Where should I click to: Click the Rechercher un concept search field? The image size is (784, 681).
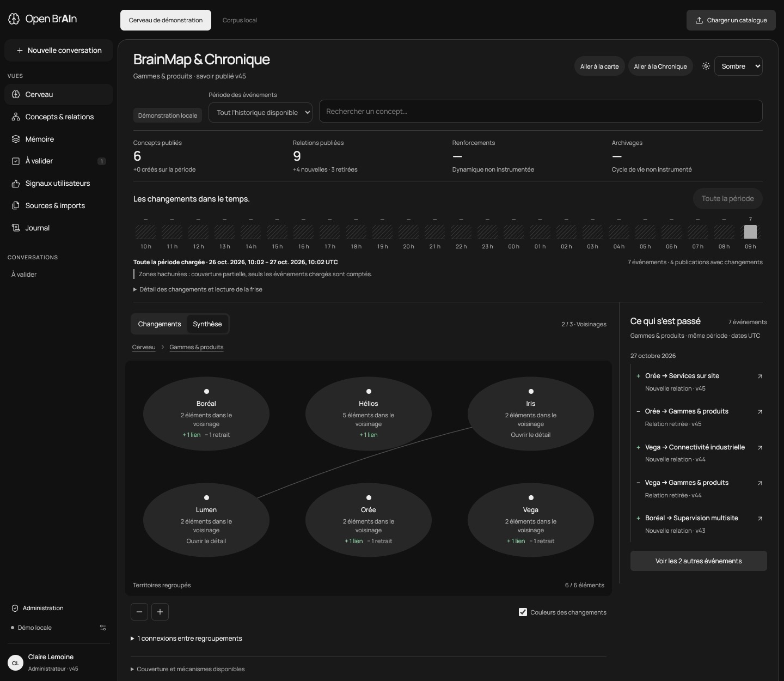coord(541,111)
